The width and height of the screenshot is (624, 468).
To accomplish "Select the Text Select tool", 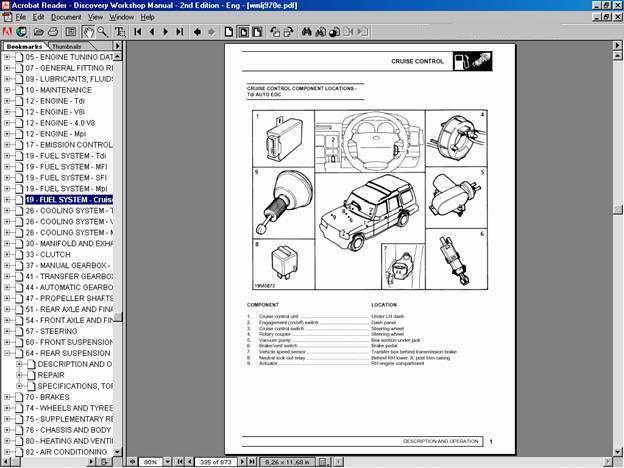I will pyautogui.click(x=120, y=32).
